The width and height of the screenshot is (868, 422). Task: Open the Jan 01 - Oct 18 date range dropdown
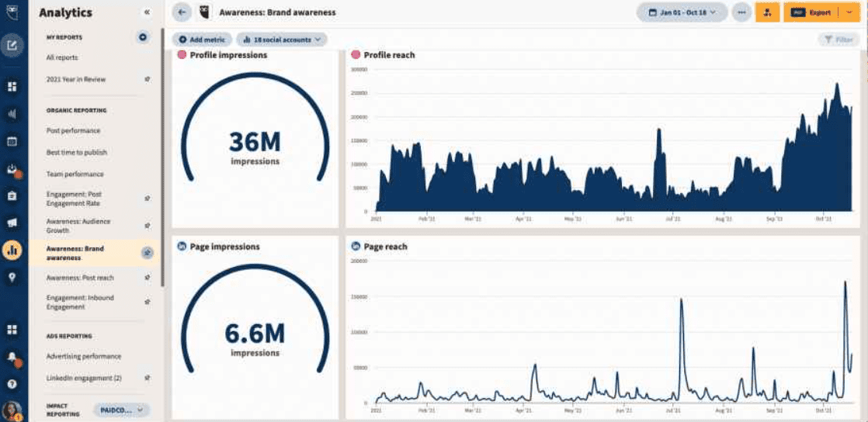point(682,12)
